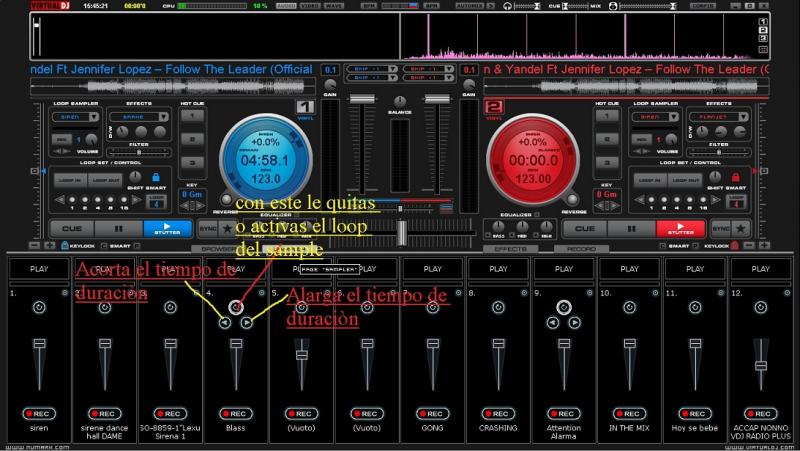Shorten sample 9 Attention Alarma loop length
Image resolution: width=800 pixels, height=451 pixels.
click(553, 322)
